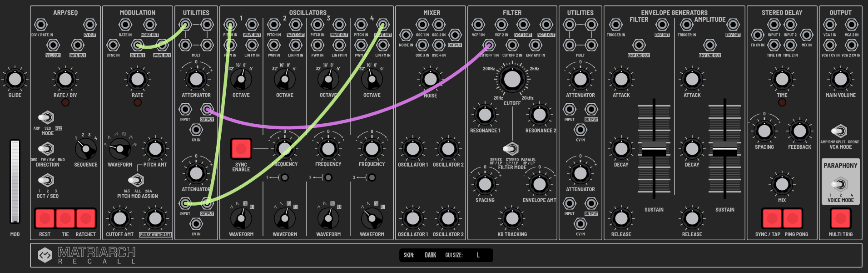Click the ENV AMT IN jack

536,45
